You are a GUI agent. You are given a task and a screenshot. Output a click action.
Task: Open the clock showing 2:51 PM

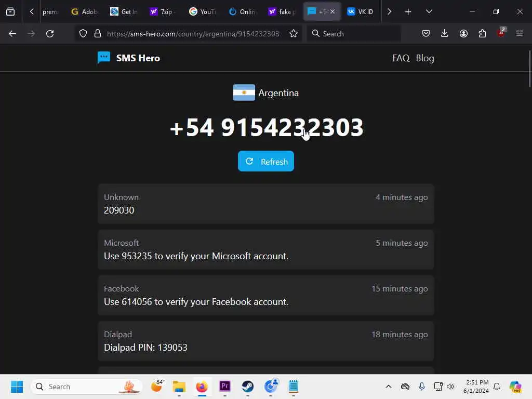tap(476, 387)
